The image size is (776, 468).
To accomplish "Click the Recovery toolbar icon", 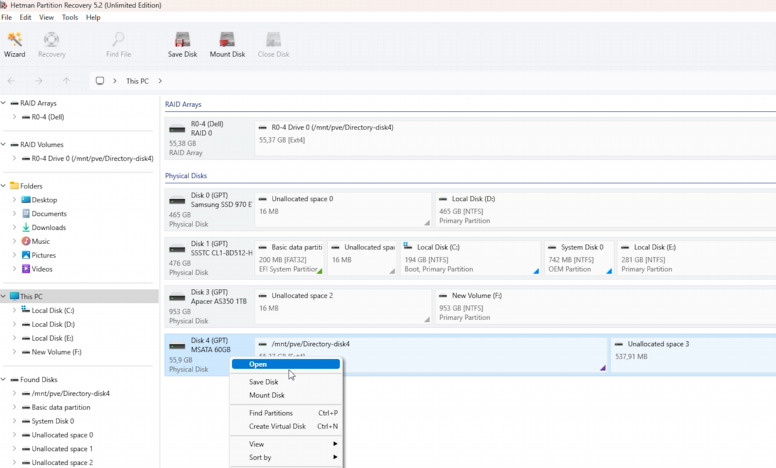I will click(x=51, y=45).
